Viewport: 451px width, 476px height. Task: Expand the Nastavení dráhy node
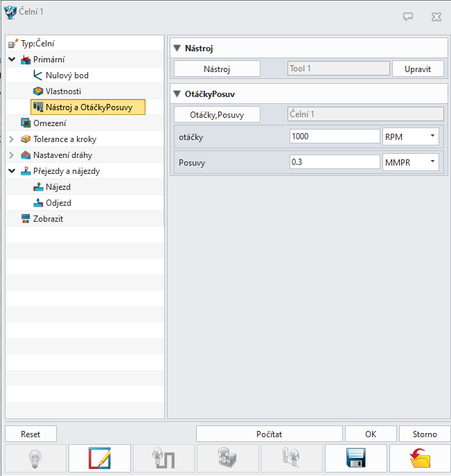point(12,155)
